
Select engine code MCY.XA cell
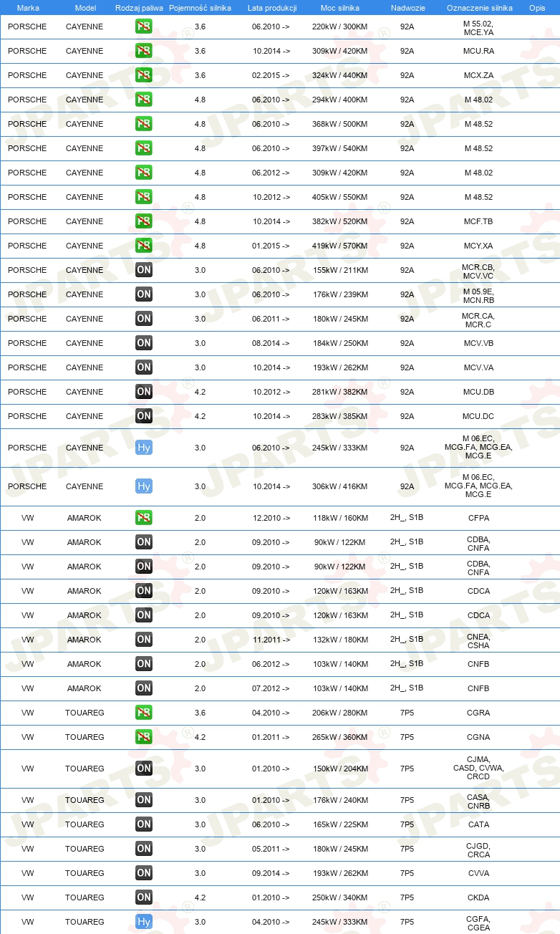[478, 246]
